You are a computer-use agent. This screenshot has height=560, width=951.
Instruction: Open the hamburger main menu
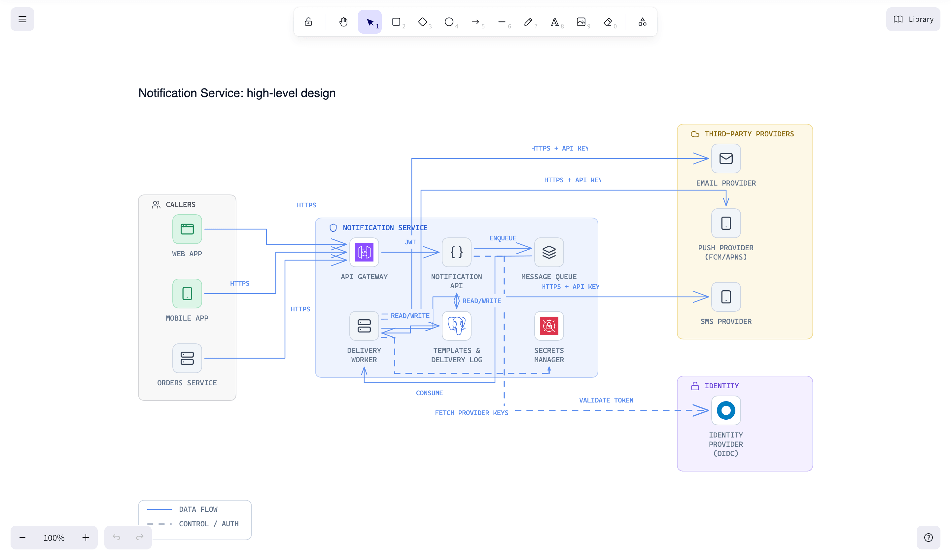tap(22, 19)
